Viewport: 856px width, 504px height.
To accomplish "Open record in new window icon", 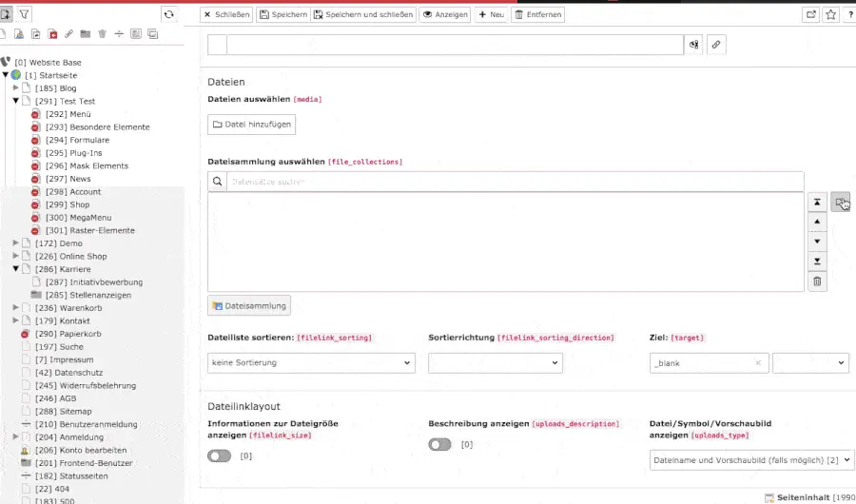I will [810, 14].
